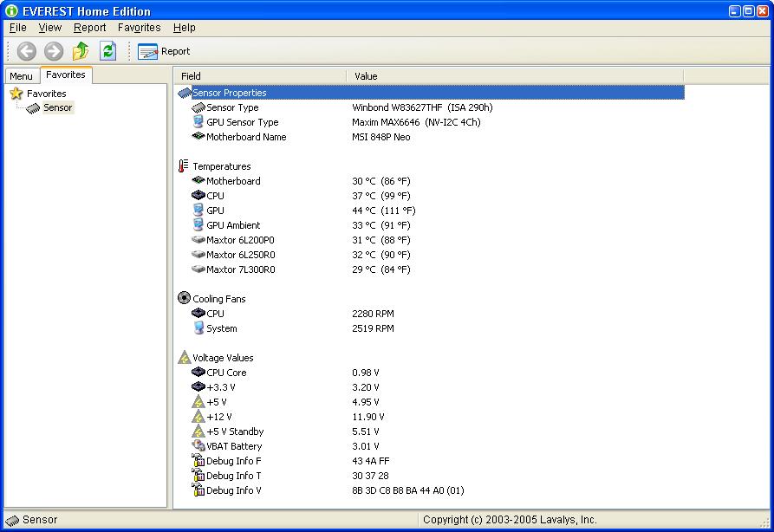Click the CPU temperature chip icon
Screen dimensions: 774x532
tap(198, 196)
